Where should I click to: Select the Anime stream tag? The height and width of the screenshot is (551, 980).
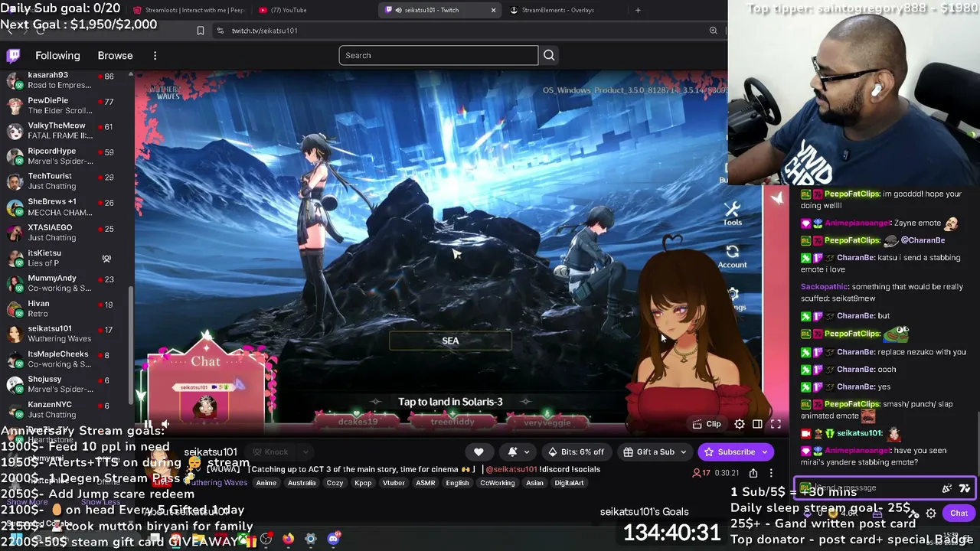[x=266, y=483]
